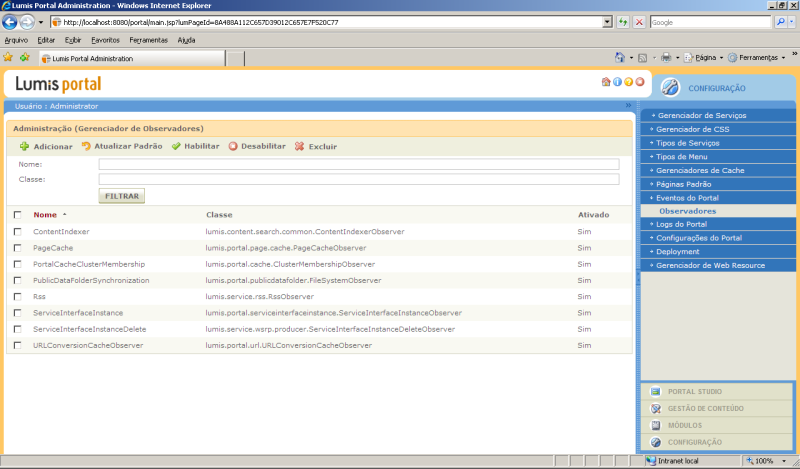Stop loading with the red X icon
The height and width of the screenshot is (469, 800).
pyautogui.click(x=639, y=22)
